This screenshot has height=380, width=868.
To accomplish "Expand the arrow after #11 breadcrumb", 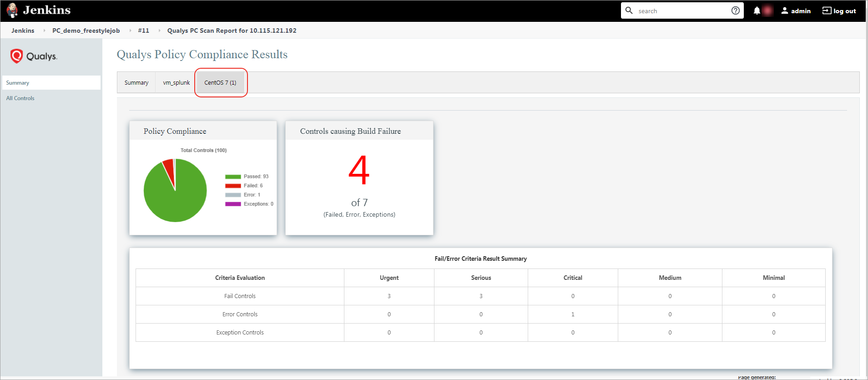I will click(159, 30).
